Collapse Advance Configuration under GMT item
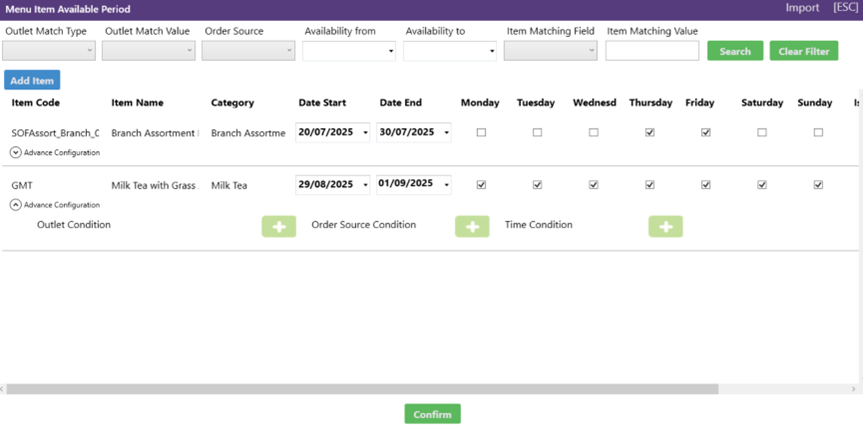 pyautogui.click(x=16, y=204)
